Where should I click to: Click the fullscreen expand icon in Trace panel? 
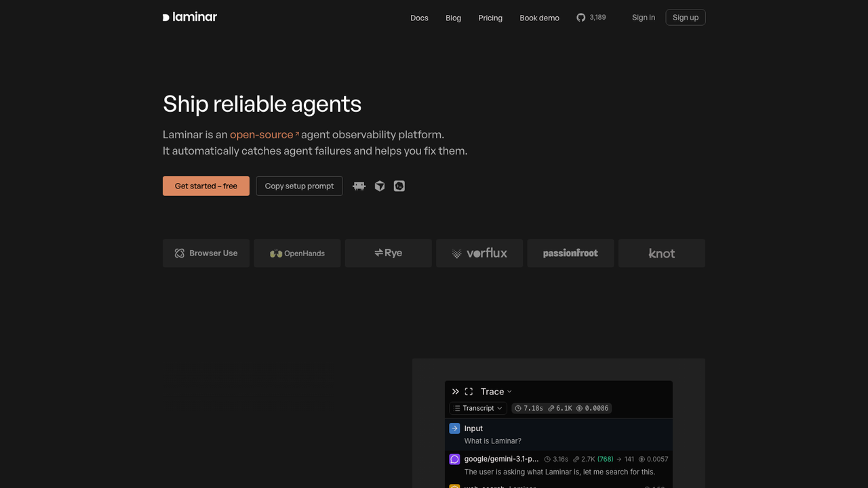(x=469, y=392)
